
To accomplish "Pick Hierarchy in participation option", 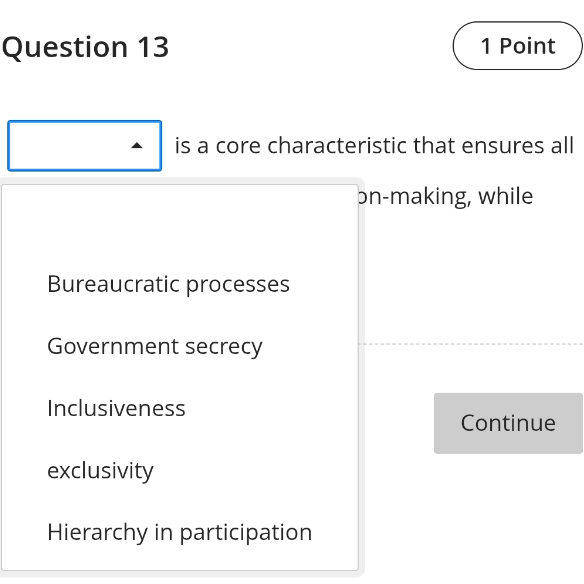I will pyautogui.click(x=180, y=532).
